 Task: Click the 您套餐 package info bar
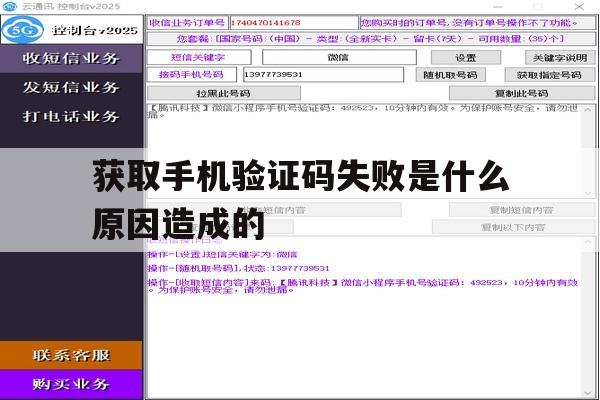(x=371, y=39)
